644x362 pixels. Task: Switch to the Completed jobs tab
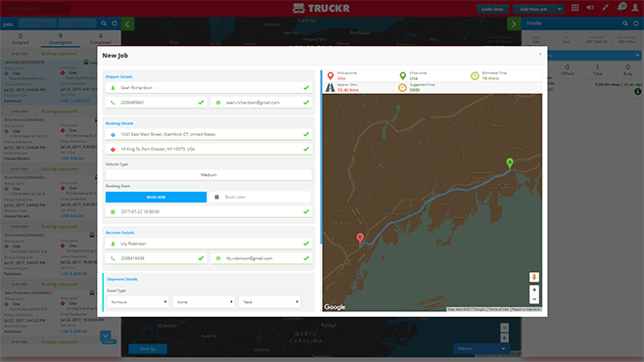[x=100, y=39]
